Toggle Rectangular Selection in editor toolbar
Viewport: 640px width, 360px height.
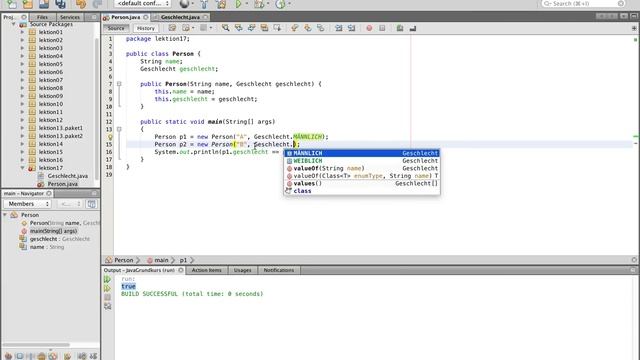(278, 28)
